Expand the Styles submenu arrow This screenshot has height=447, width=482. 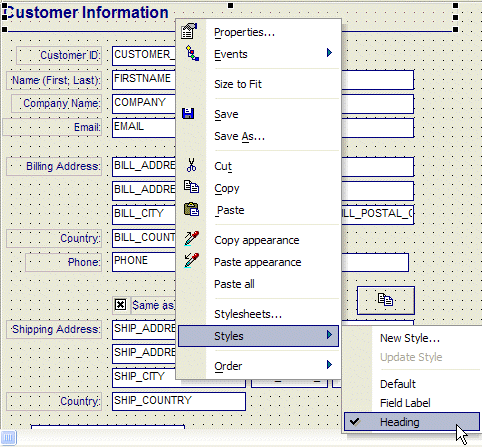329,335
